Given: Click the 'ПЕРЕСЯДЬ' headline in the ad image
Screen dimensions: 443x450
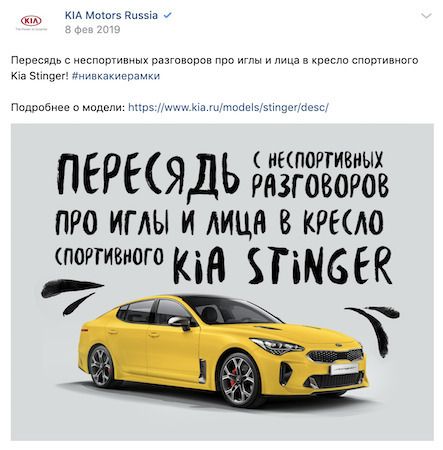Looking at the screenshot, I should coord(148,176).
